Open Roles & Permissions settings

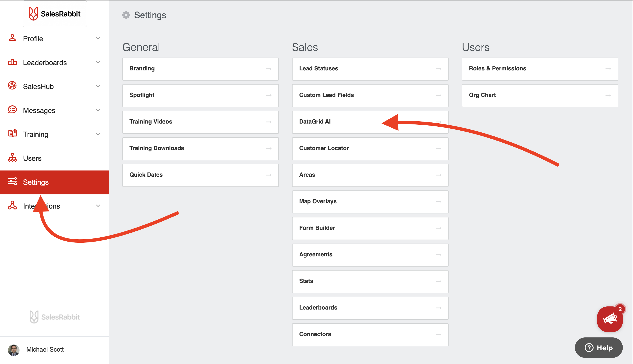(540, 69)
